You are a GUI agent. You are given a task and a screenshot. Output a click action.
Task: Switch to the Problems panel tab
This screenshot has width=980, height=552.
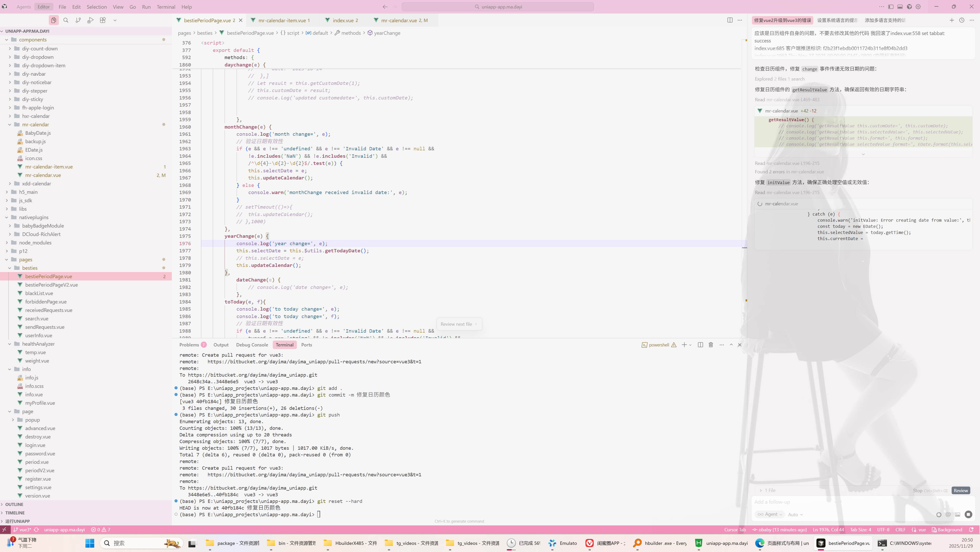click(x=189, y=345)
